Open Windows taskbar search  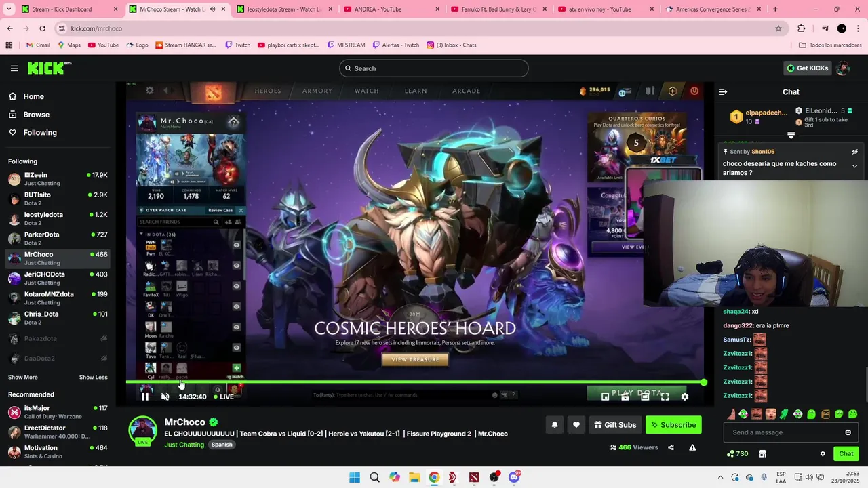coord(374,477)
